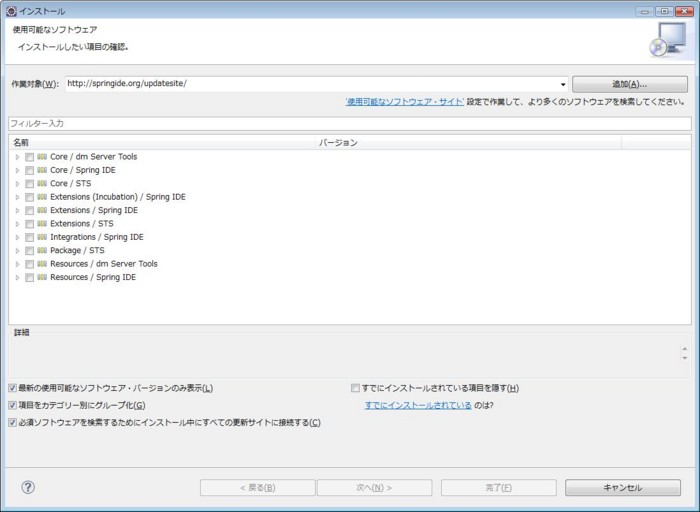700x512 pixels.
Task: Check the Extensions / Spring IDE checkbox
Action: point(29,211)
